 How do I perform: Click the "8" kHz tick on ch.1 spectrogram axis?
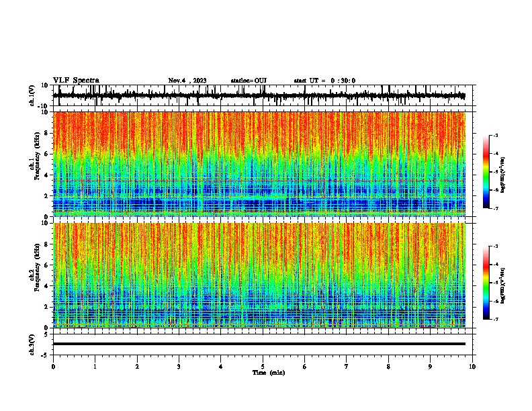(x=47, y=133)
